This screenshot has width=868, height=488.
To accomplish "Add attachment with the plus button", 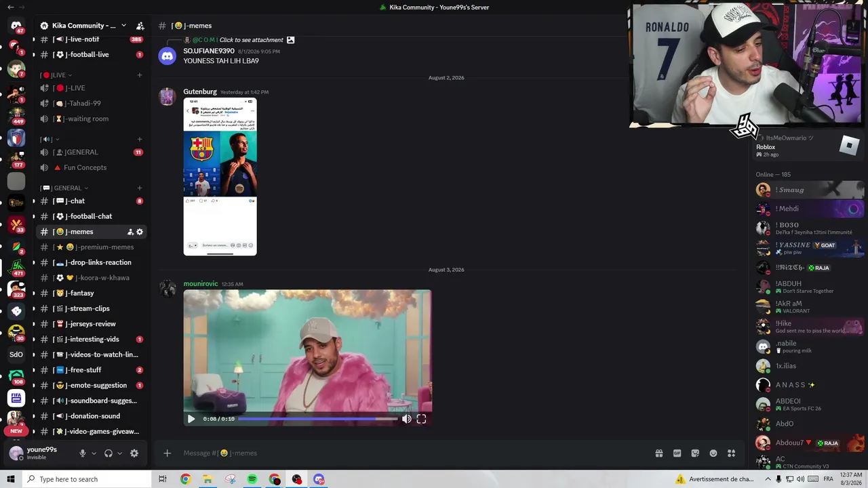I will (167, 453).
